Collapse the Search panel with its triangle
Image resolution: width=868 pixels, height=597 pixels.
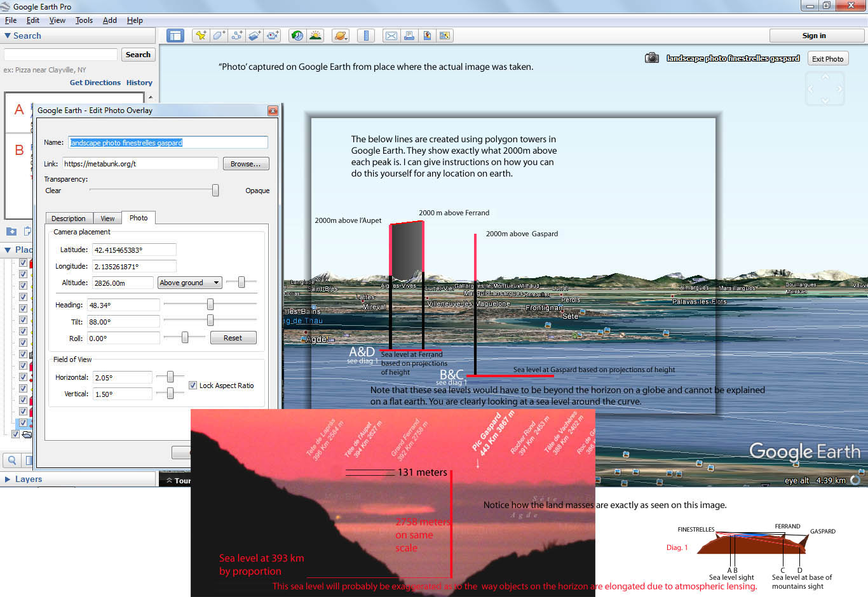pyautogui.click(x=8, y=36)
